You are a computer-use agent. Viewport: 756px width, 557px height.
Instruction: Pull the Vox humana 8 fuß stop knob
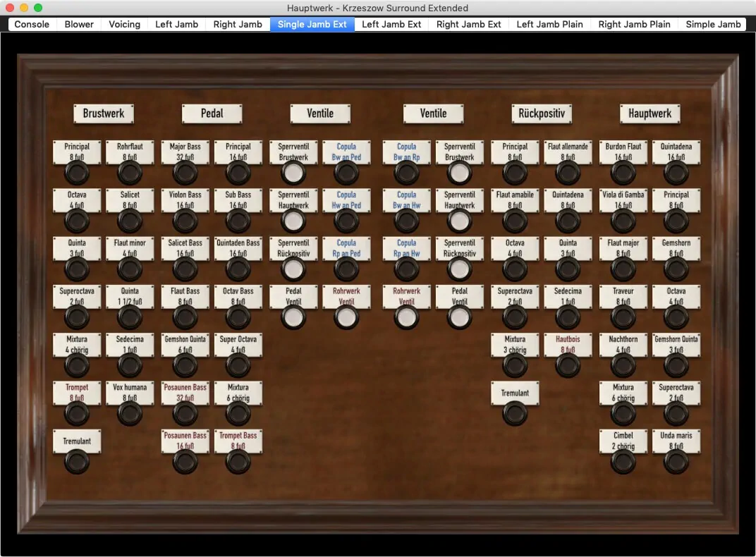pos(130,413)
